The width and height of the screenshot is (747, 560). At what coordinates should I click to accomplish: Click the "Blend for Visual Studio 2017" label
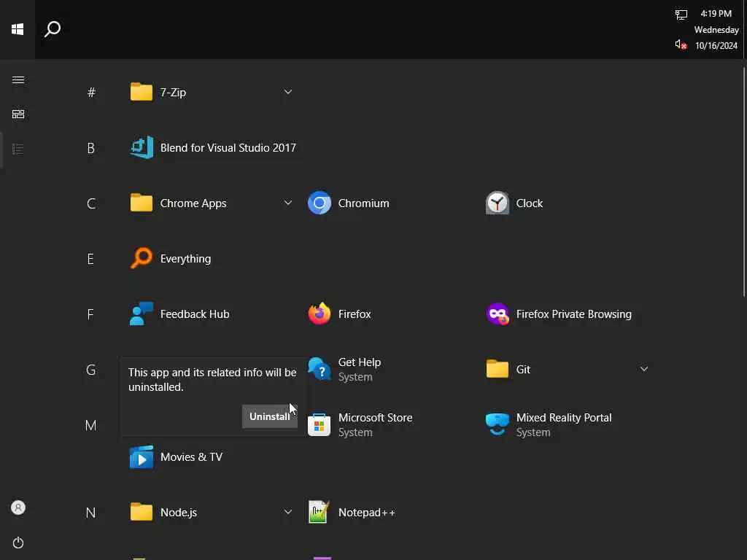tap(228, 147)
